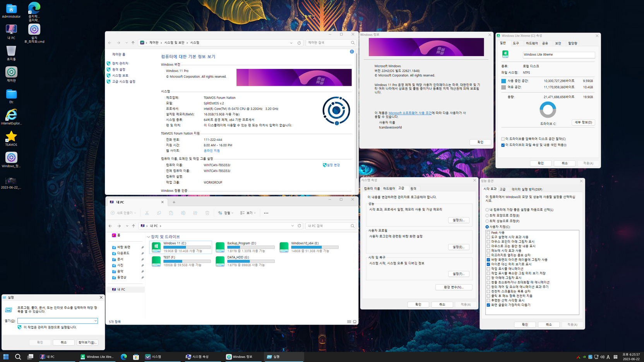Open the TEAMOS star desktop icon
The width and height of the screenshot is (644, 362).
(11, 138)
